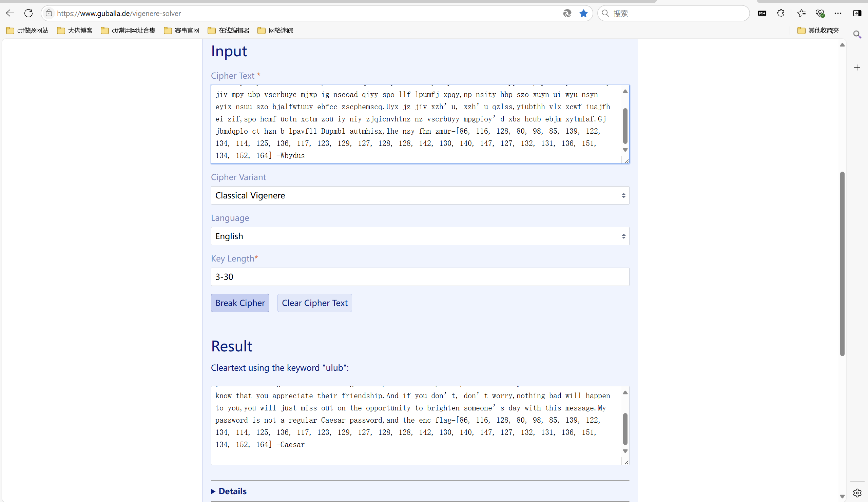Image resolution: width=868 pixels, height=502 pixels.
Task: Click the Result heading
Action: coord(232,346)
